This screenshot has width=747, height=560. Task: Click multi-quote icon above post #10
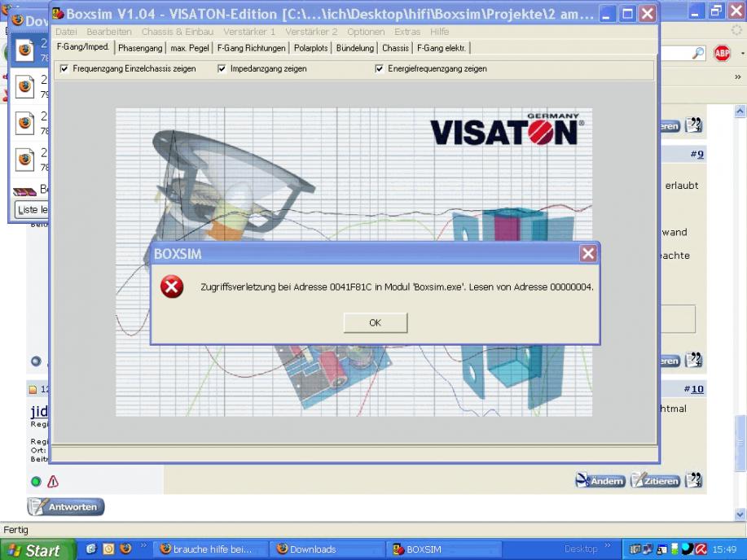pyautogui.click(x=693, y=361)
